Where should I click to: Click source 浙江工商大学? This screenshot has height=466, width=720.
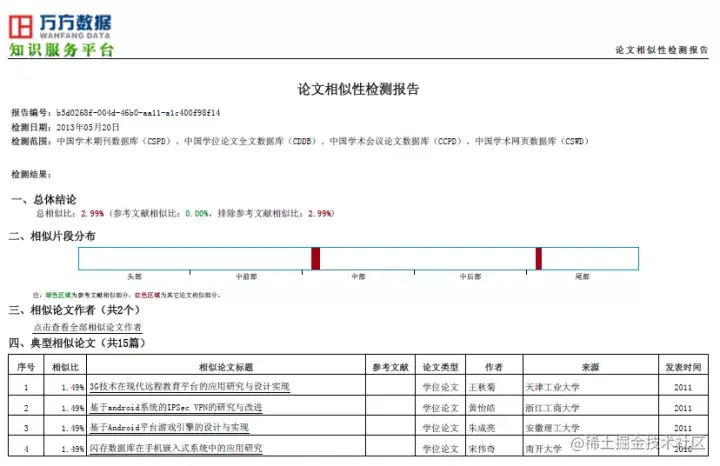(x=552, y=408)
